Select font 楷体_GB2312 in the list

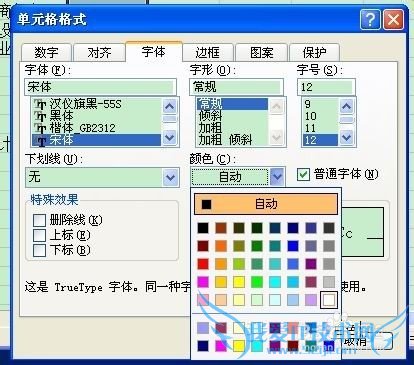point(97,128)
